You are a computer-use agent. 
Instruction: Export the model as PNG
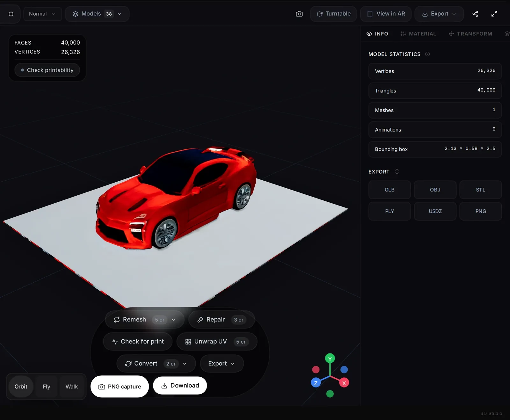[x=481, y=211]
